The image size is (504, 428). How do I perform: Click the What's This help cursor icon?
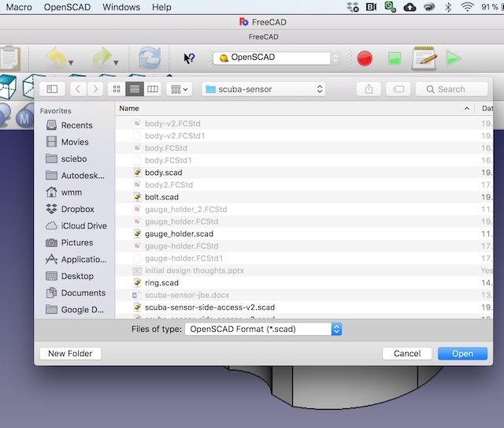pos(189,58)
